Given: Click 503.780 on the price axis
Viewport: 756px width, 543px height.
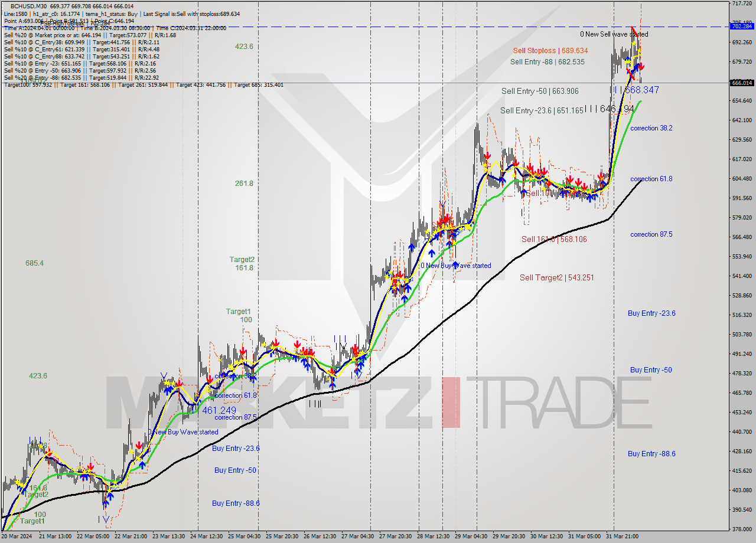Looking at the screenshot, I should tap(742, 335).
